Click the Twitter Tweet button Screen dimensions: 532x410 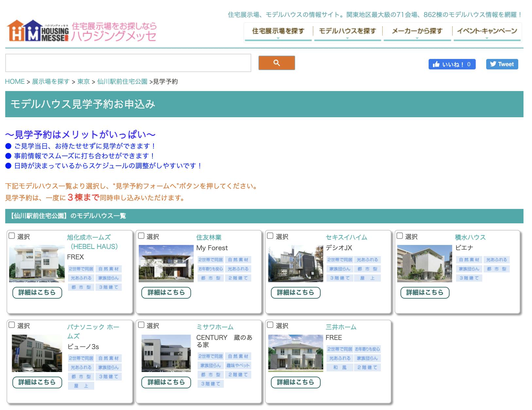click(x=502, y=64)
